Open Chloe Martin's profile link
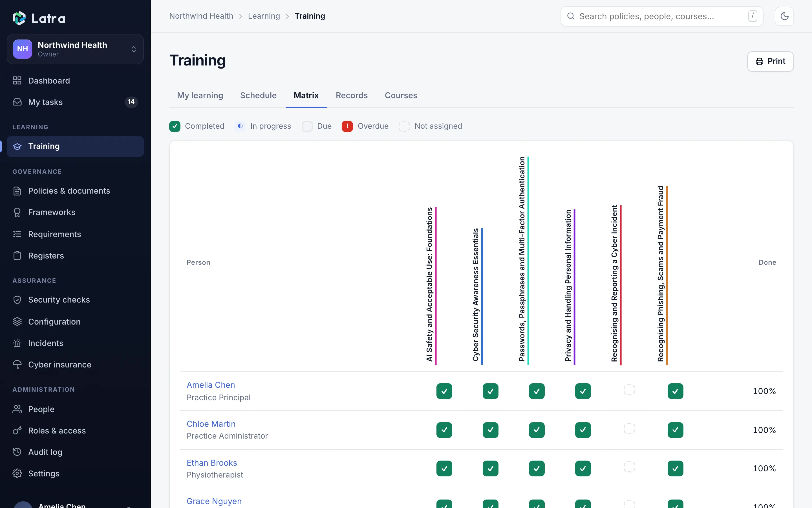This screenshot has height=508, width=812. [x=211, y=424]
